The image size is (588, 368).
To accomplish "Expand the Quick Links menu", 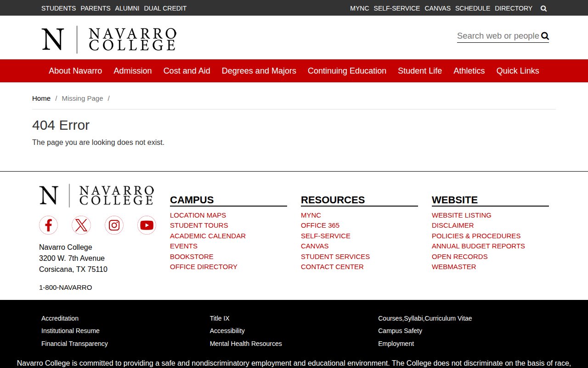I will click(x=517, y=71).
